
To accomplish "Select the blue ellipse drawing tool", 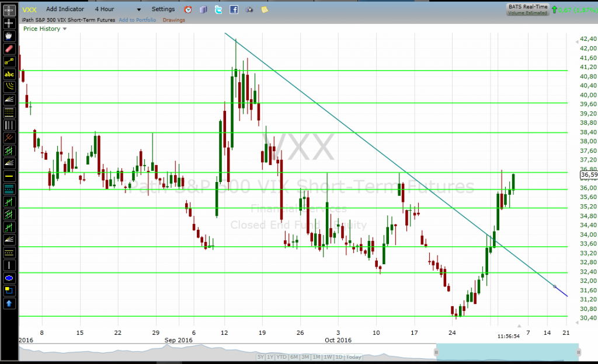I will click(x=9, y=278).
